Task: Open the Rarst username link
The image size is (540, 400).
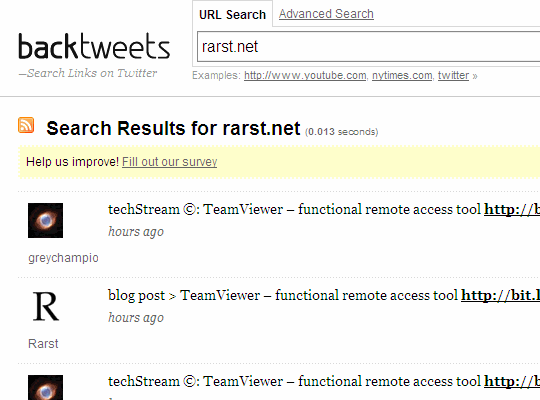Action: coord(43,343)
